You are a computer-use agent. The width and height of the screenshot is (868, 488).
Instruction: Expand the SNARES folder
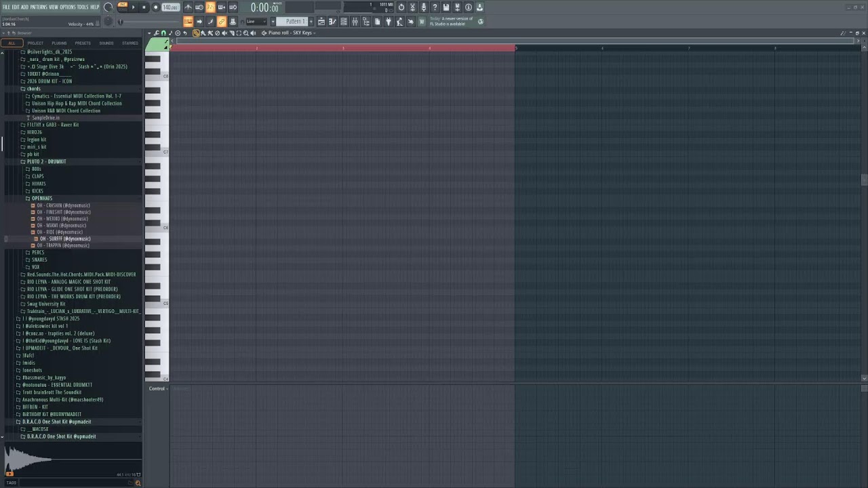39,260
